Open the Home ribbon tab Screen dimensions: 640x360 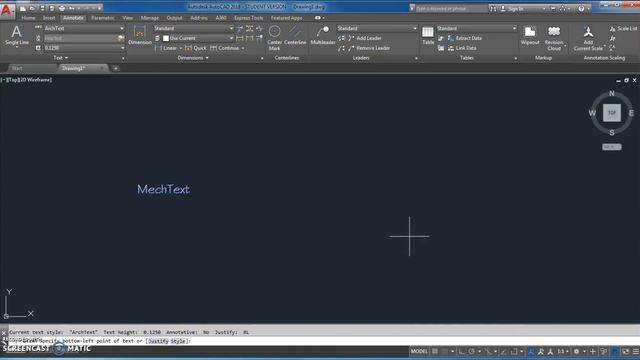28,18
